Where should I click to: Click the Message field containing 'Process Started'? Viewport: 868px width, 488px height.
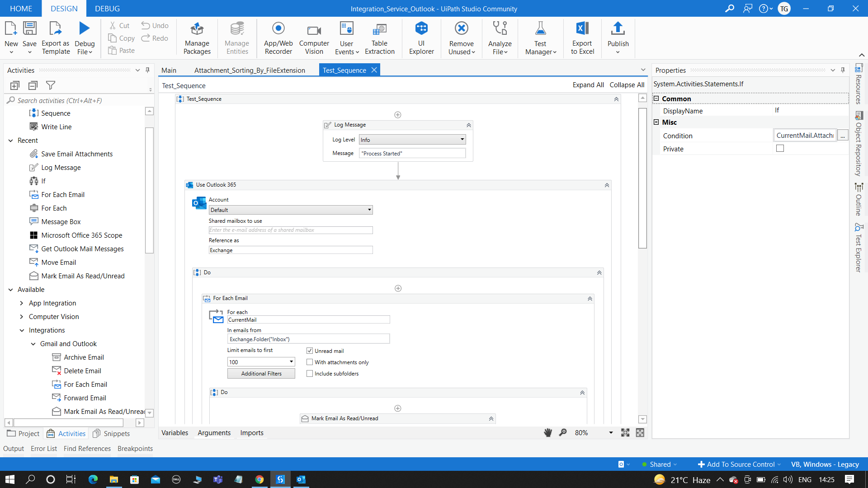point(412,153)
